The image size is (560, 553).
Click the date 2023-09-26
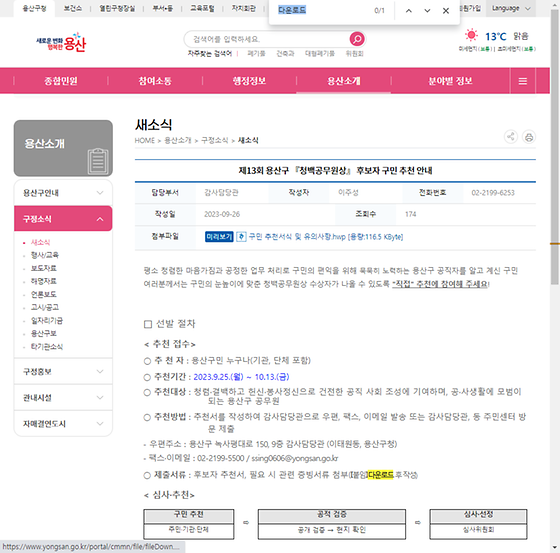pyautogui.click(x=222, y=214)
